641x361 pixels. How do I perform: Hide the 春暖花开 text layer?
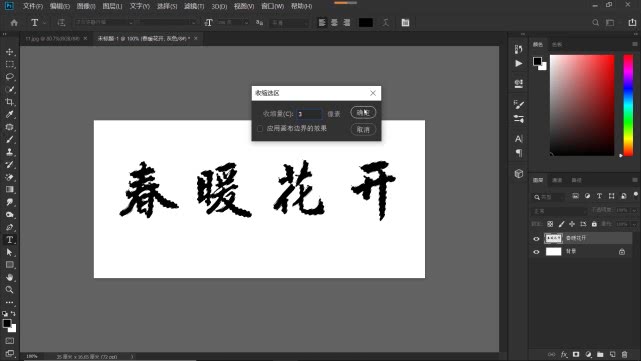click(536, 239)
